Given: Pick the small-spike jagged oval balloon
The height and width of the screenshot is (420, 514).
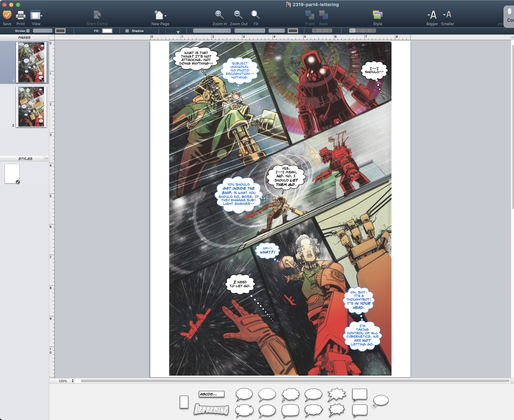Looking at the screenshot, I should click(x=267, y=411).
